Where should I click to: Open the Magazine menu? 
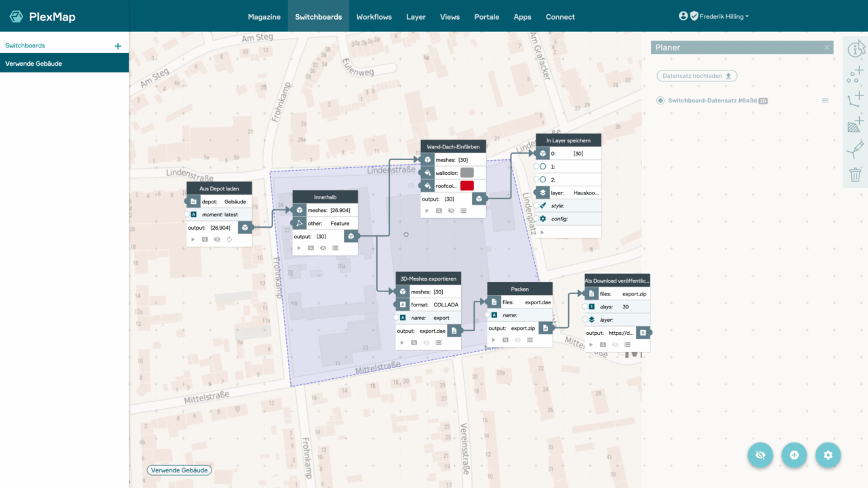tap(264, 16)
